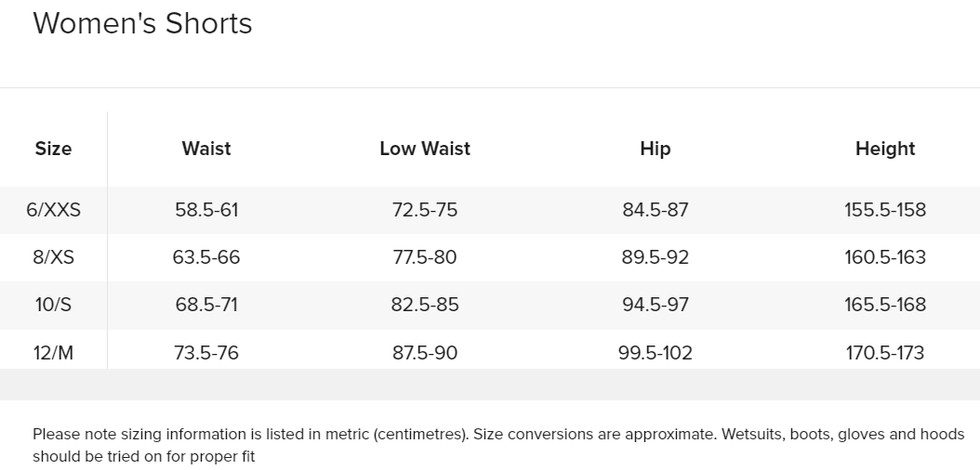This screenshot has height=470, width=980.
Task: Click the Low Waist column header
Action: 425,149
